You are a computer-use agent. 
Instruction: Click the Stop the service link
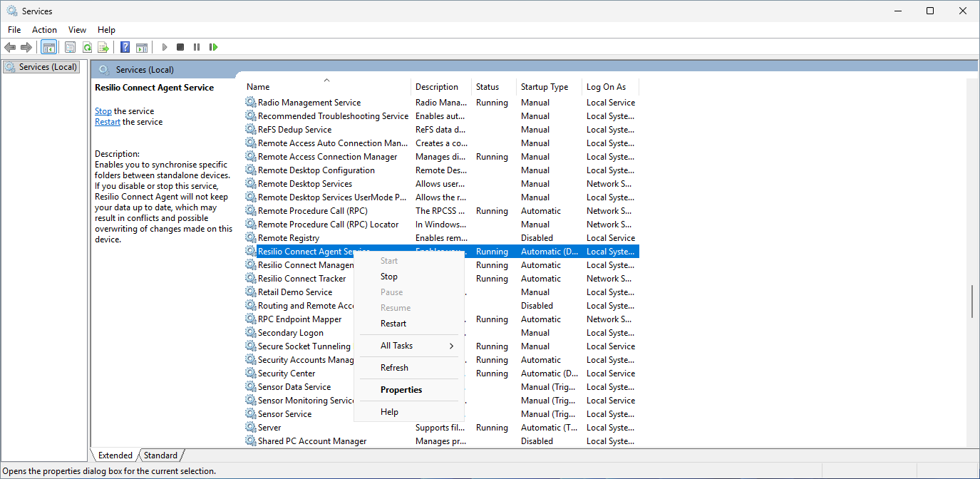click(103, 111)
